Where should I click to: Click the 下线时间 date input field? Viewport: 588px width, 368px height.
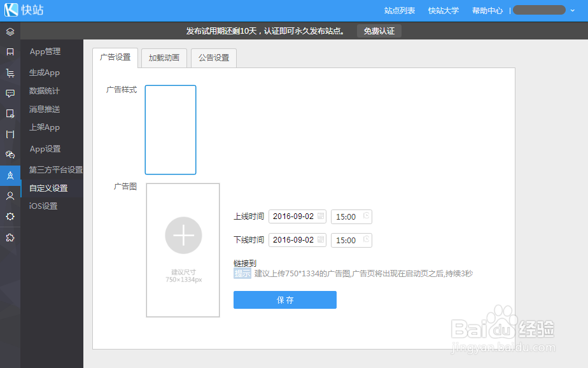297,239
